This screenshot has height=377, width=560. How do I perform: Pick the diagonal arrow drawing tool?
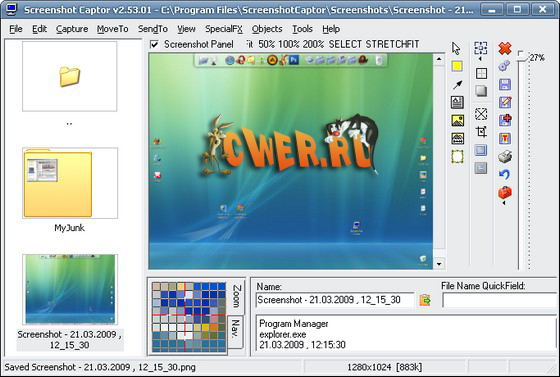point(458,85)
